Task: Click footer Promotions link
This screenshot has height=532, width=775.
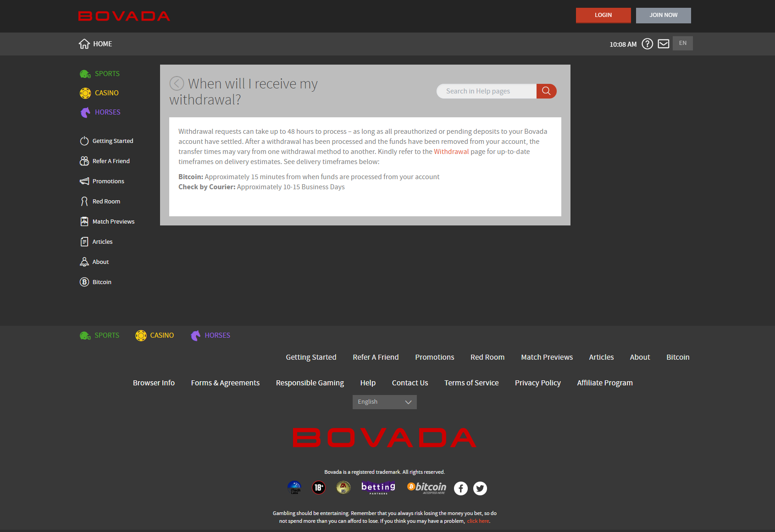Action: tap(435, 357)
